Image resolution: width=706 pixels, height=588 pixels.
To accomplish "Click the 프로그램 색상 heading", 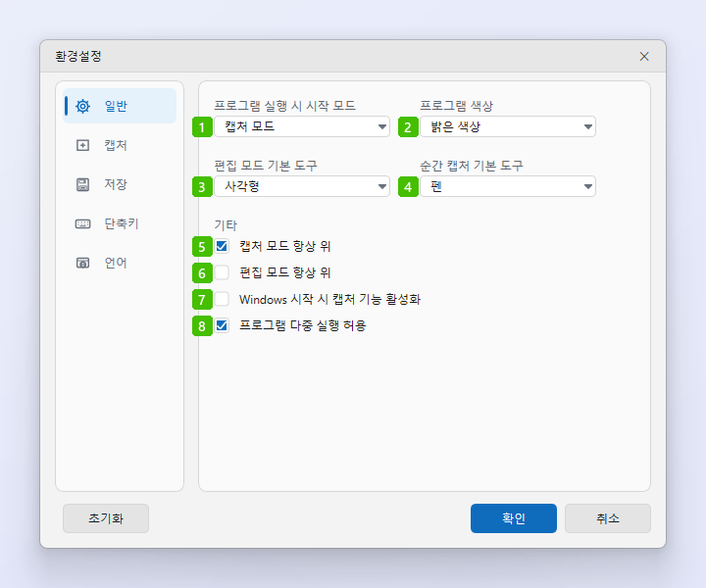I will tap(457, 106).
